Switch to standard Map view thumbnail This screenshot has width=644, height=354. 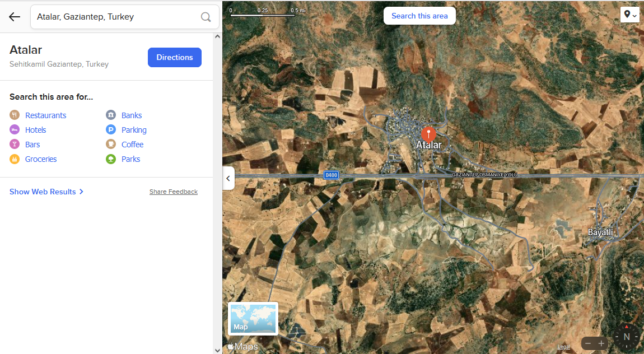tap(253, 319)
